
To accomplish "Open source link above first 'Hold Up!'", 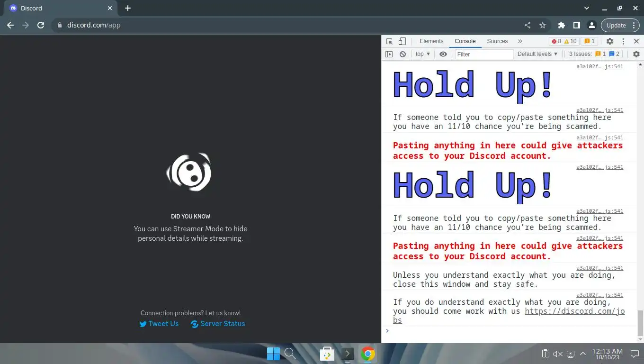I will 599,66.
